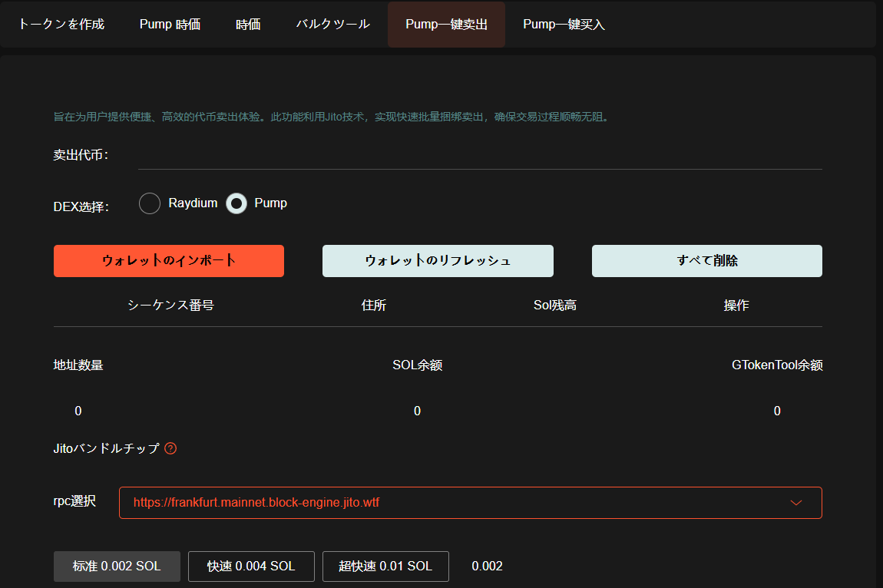
Task: Select the Raydium DEX radio button
Action: tap(150, 203)
